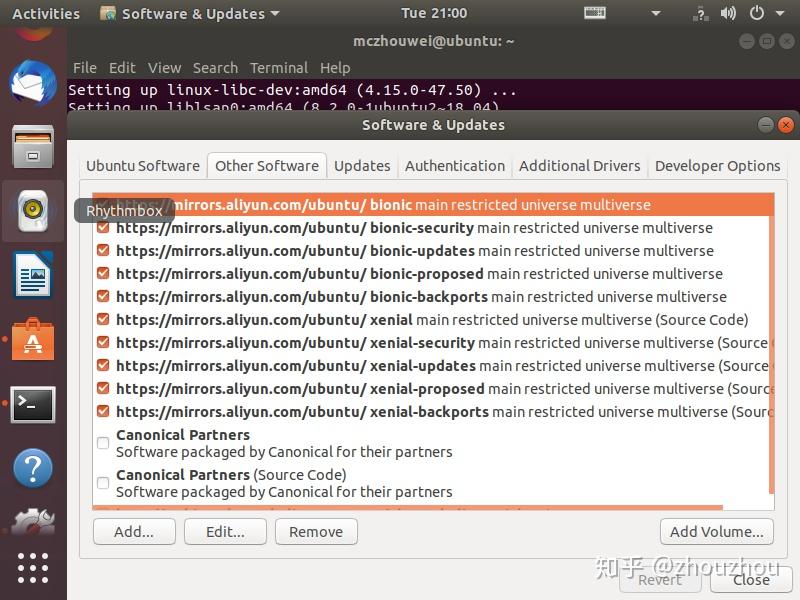
Task: Click the Add... button
Action: pos(134,532)
